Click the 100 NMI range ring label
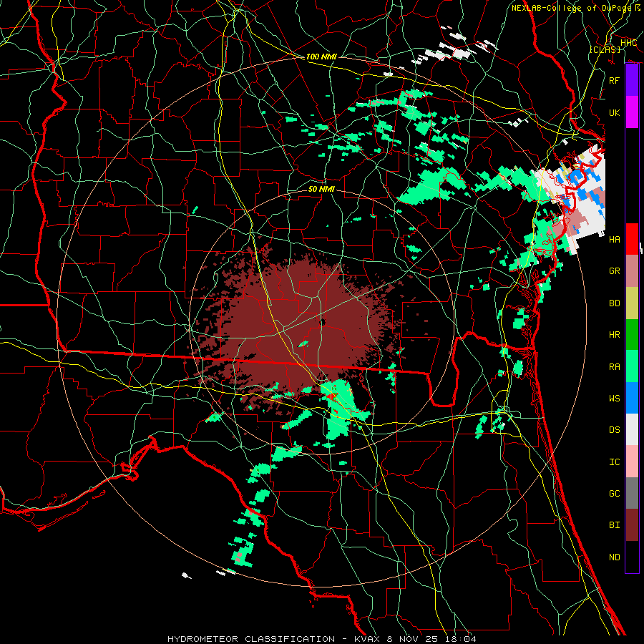644x644 pixels. 321,57
